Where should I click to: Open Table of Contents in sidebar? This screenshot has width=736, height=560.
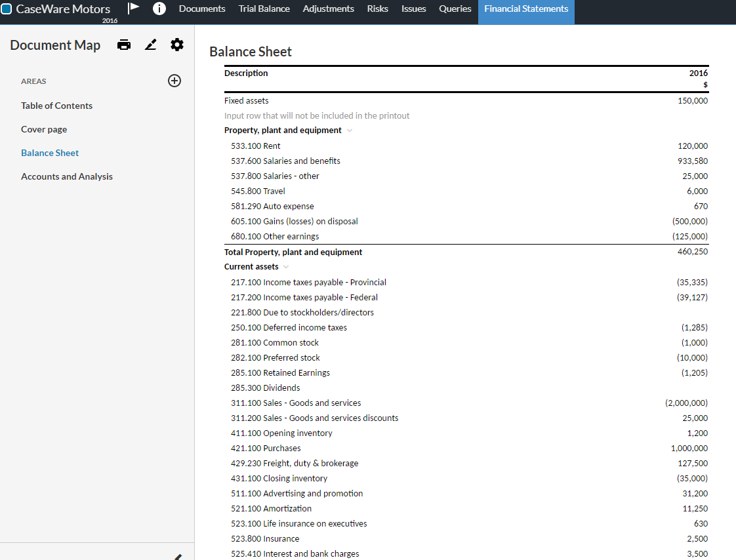tap(56, 106)
